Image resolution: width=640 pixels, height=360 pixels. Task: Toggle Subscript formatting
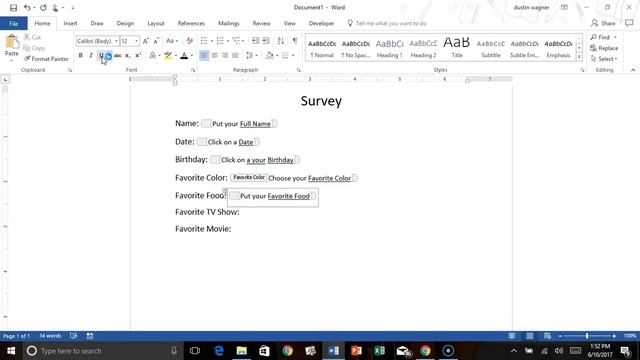128,56
